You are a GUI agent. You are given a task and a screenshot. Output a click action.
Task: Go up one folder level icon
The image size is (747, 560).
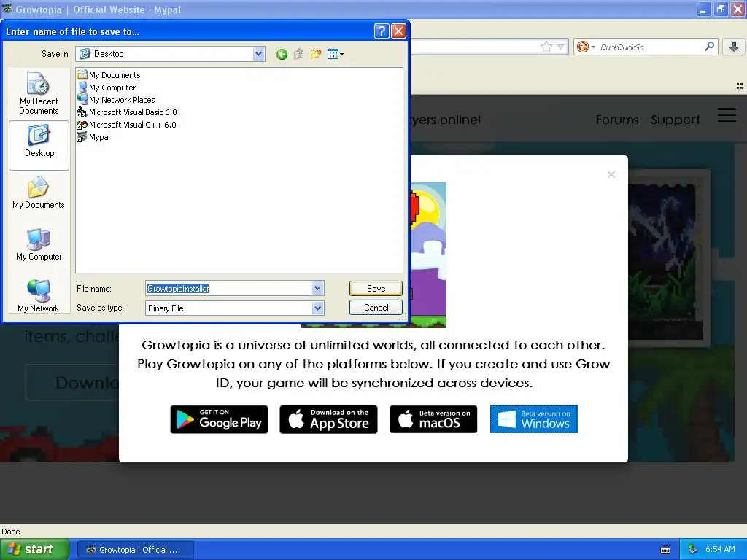click(x=298, y=54)
